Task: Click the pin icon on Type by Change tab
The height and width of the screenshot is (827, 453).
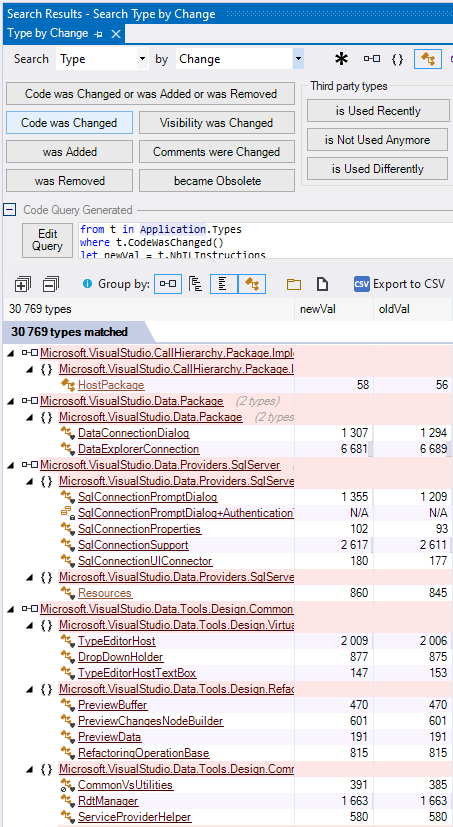Action: pos(98,34)
